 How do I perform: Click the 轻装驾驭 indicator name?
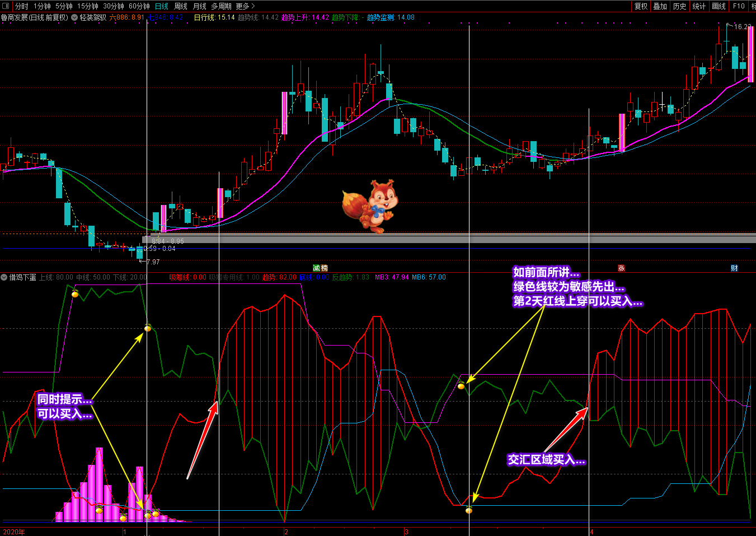point(93,17)
